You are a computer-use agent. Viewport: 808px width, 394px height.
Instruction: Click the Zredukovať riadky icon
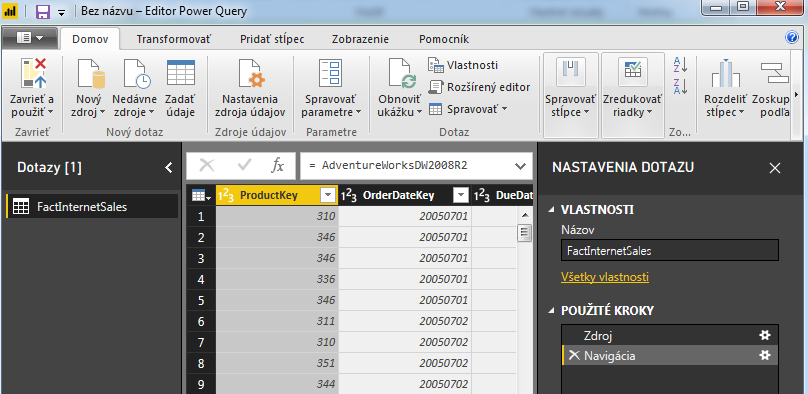[x=632, y=72]
